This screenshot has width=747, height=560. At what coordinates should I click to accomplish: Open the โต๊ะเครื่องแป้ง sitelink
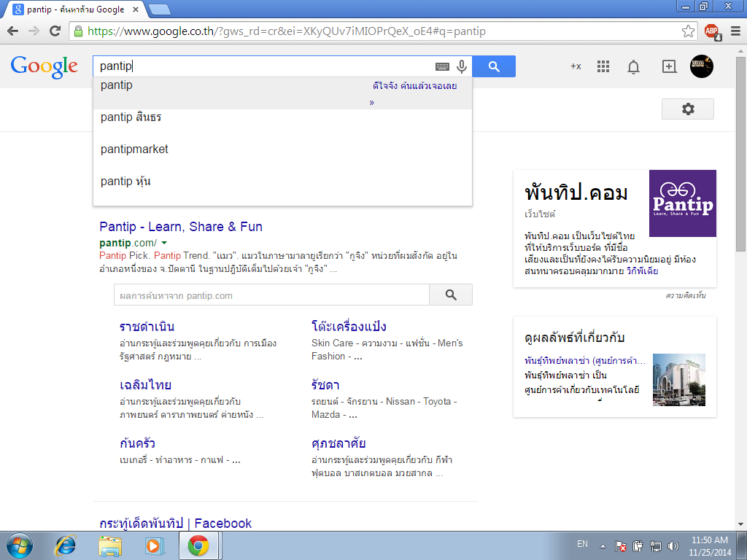point(349,327)
